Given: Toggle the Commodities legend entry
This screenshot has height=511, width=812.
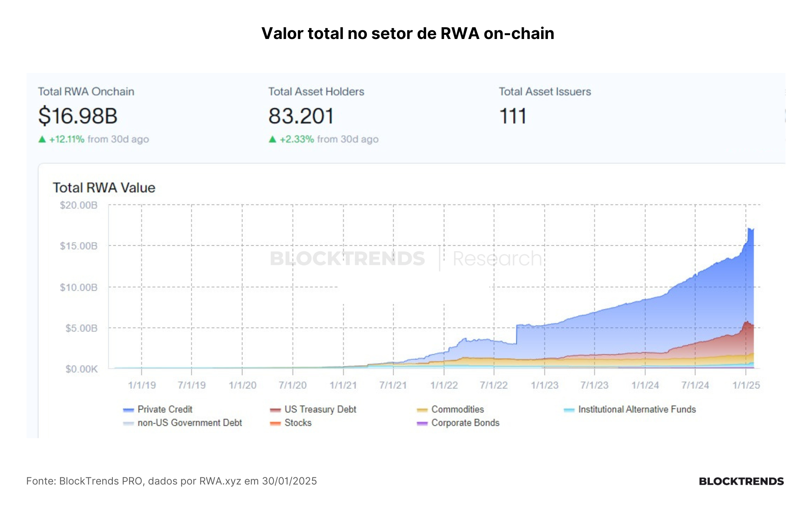Looking at the screenshot, I should tap(450, 409).
